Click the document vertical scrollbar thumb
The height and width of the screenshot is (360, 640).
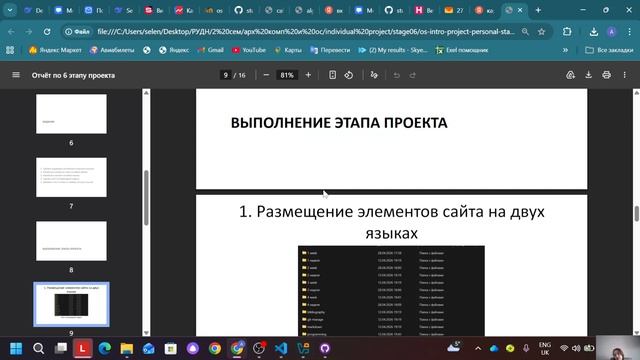tap(636, 213)
